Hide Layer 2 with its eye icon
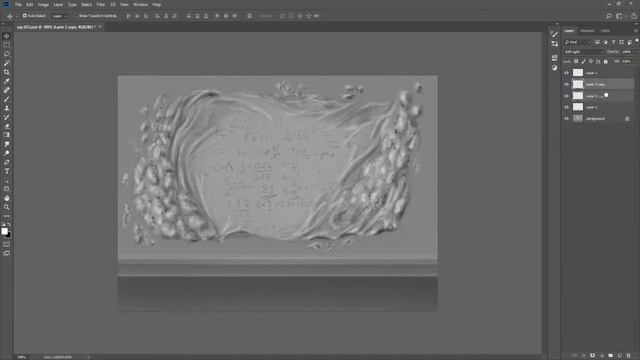The width and height of the screenshot is (640, 360). 567,107
